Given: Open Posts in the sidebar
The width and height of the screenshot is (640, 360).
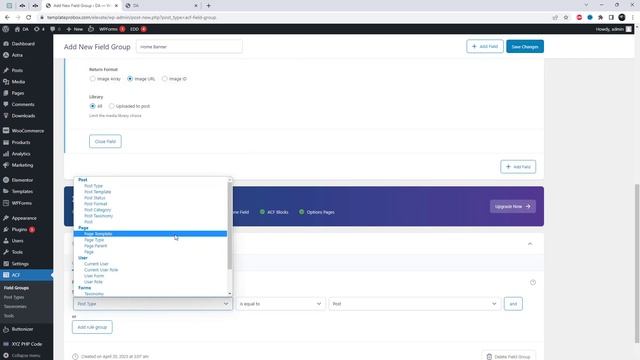Looking at the screenshot, I should [x=17, y=70].
